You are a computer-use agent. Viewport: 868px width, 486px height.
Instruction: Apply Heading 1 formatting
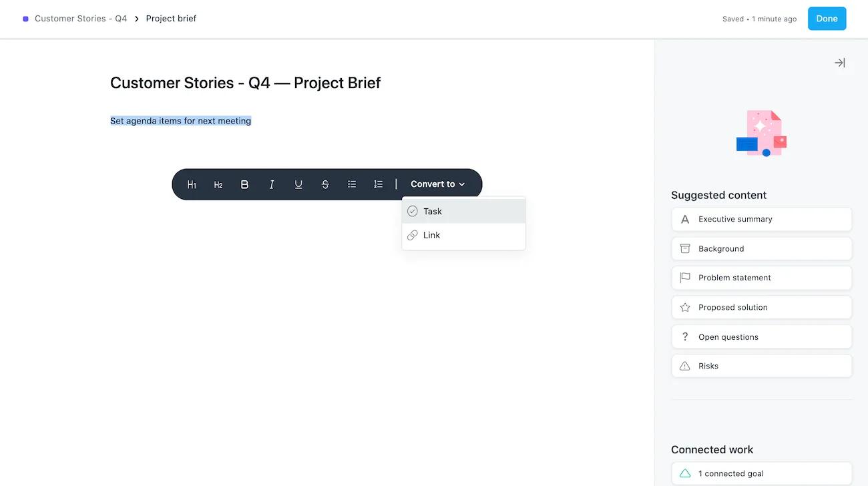pyautogui.click(x=192, y=184)
